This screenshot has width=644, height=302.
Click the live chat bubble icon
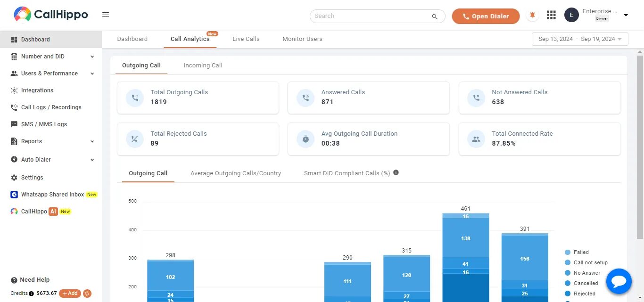click(619, 281)
